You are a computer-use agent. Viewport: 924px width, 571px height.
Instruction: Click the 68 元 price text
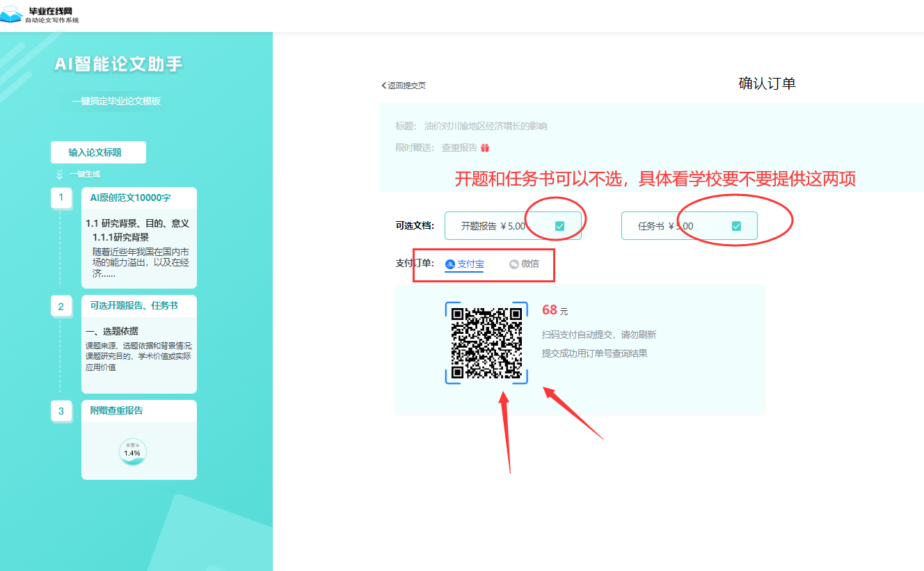[555, 310]
